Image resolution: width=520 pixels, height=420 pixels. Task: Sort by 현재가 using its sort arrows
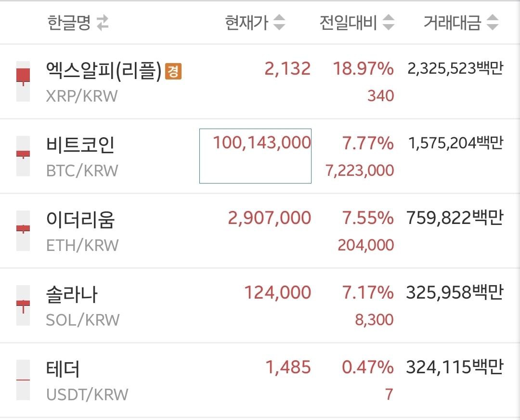point(279,23)
